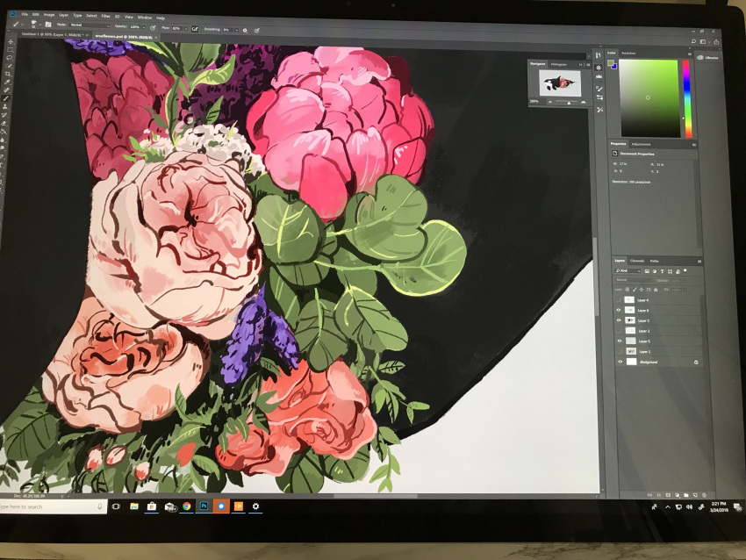Click the trash icon in Layers panel
This screenshot has width=746, height=560.
pyautogui.click(x=704, y=495)
